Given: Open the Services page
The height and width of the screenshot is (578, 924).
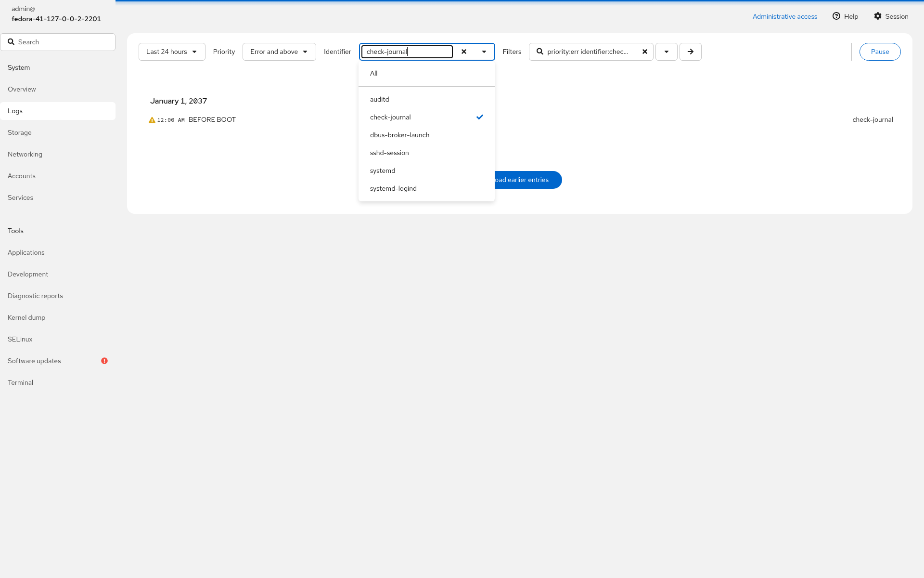Looking at the screenshot, I should (58, 197).
